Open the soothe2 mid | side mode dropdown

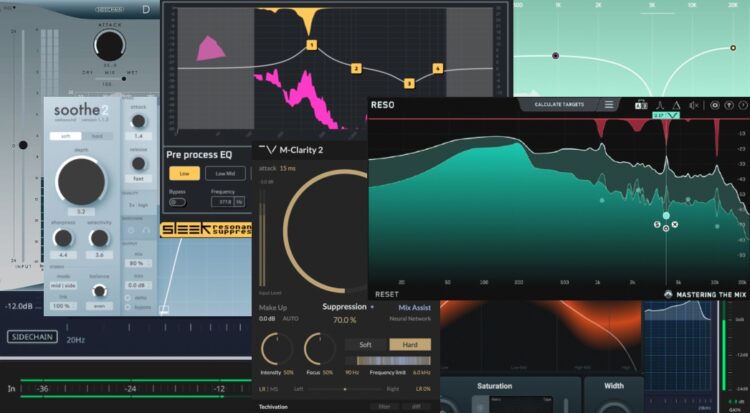click(x=64, y=283)
